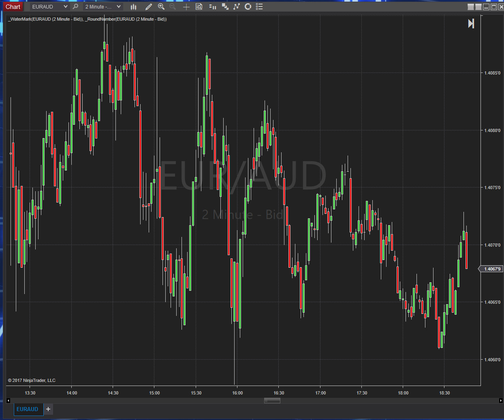Click the 13:30 time axis label
Screen dimensions: 504x420
point(30,393)
